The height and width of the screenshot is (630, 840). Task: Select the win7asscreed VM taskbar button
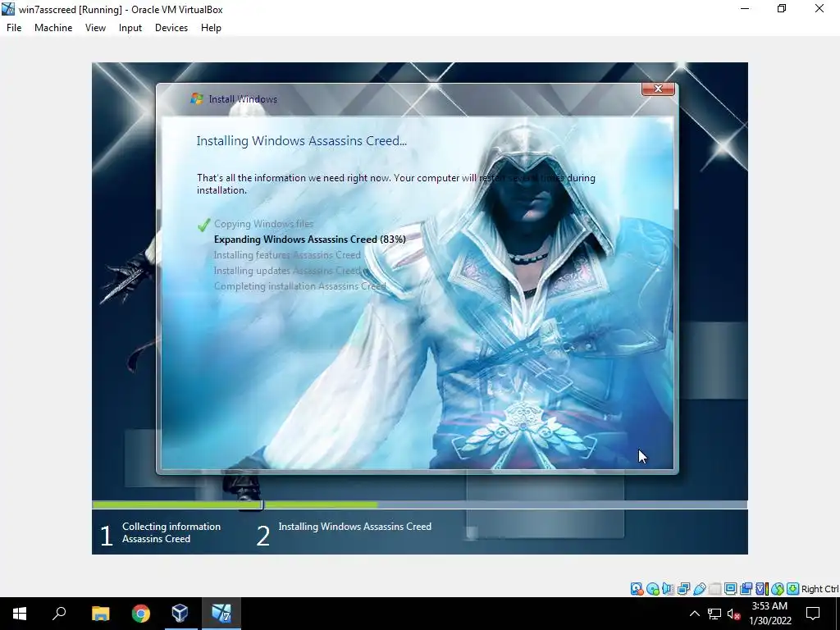pyautogui.click(x=221, y=614)
